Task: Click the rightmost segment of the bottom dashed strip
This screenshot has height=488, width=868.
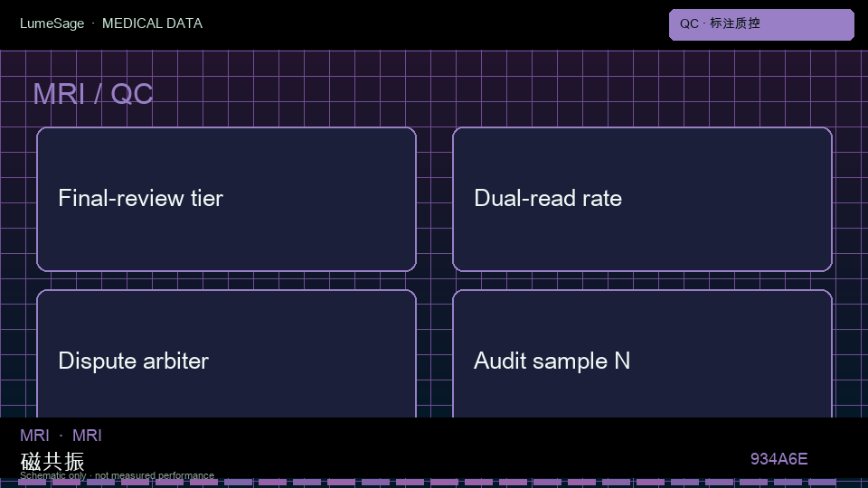Action: [x=822, y=483]
